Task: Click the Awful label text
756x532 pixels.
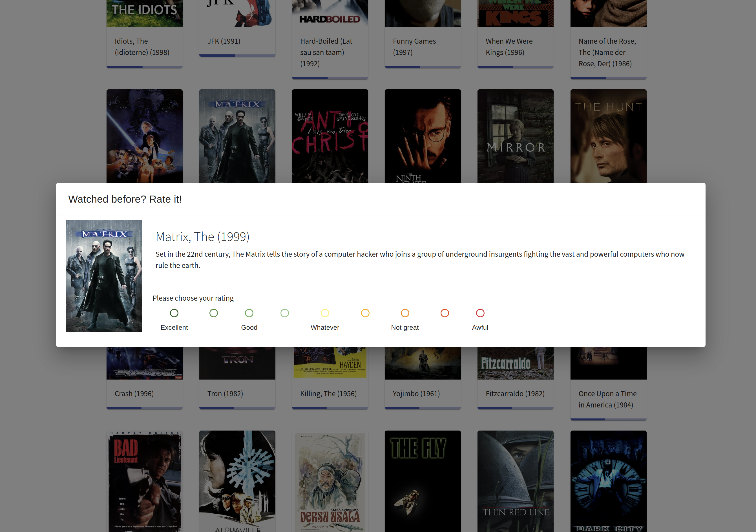Action: pyautogui.click(x=480, y=327)
